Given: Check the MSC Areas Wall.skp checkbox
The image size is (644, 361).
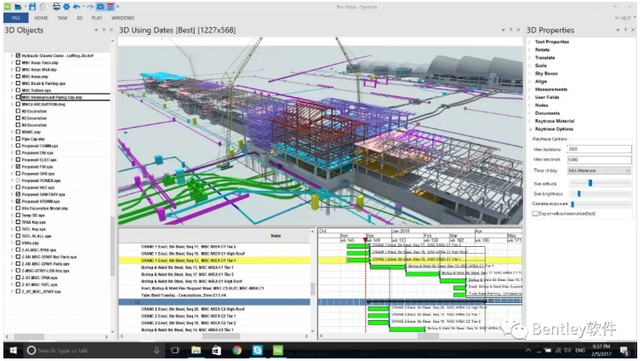Looking at the screenshot, I should (18, 69).
